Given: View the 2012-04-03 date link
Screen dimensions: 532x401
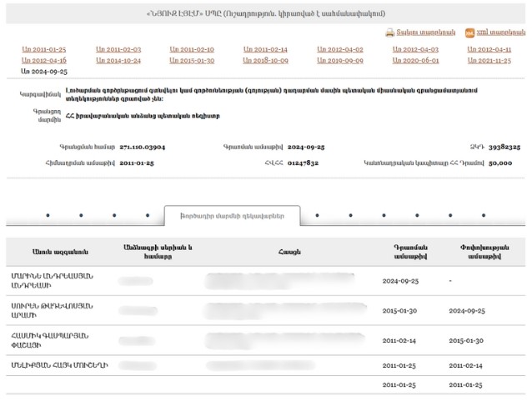Looking at the screenshot, I should [x=414, y=50].
